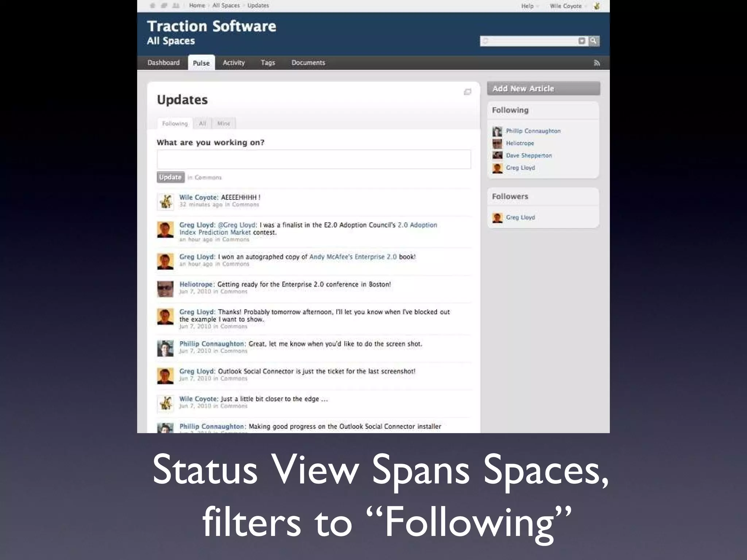Image resolution: width=747 pixels, height=560 pixels.
Task: Click Phillip Connaughton name on screen shot post
Action: tap(212, 344)
